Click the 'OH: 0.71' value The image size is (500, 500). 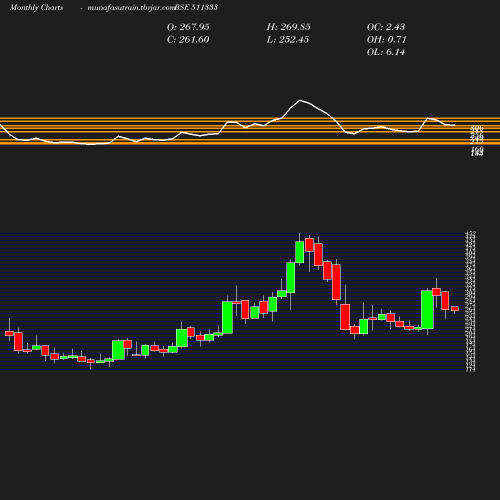(387, 40)
